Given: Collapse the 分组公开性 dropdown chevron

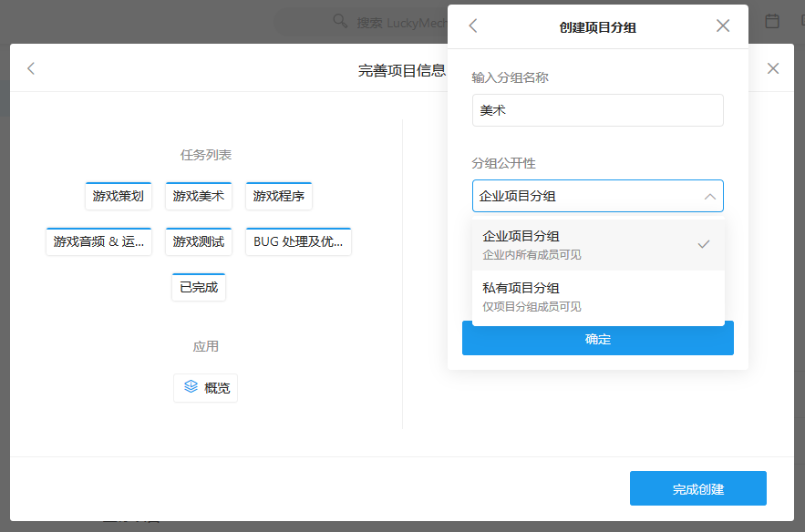Looking at the screenshot, I should 708,196.
